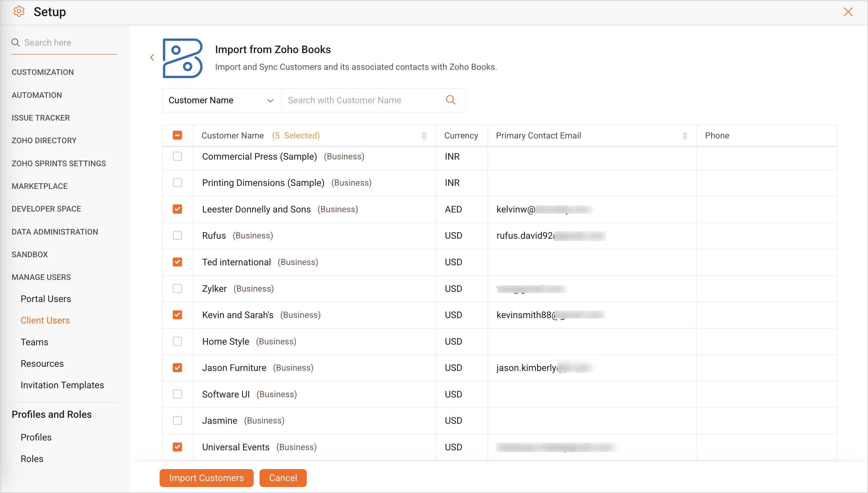
Task: Click the back arrow beside Zoho Books logo
Action: [x=152, y=58]
